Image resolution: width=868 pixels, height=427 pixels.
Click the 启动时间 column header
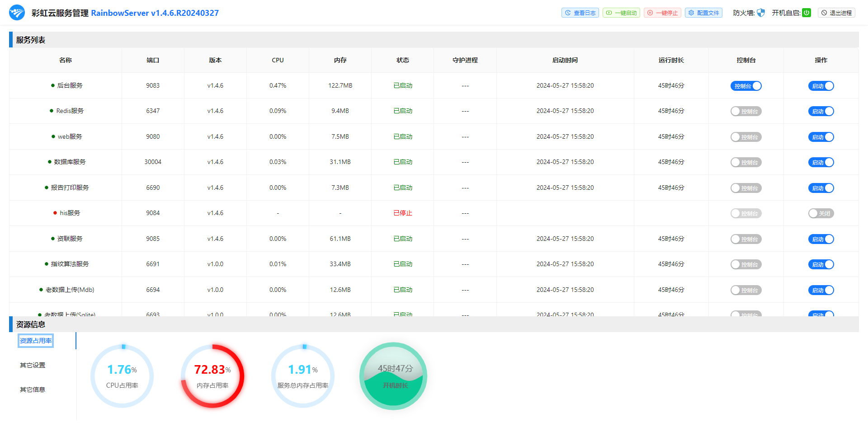click(565, 60)
